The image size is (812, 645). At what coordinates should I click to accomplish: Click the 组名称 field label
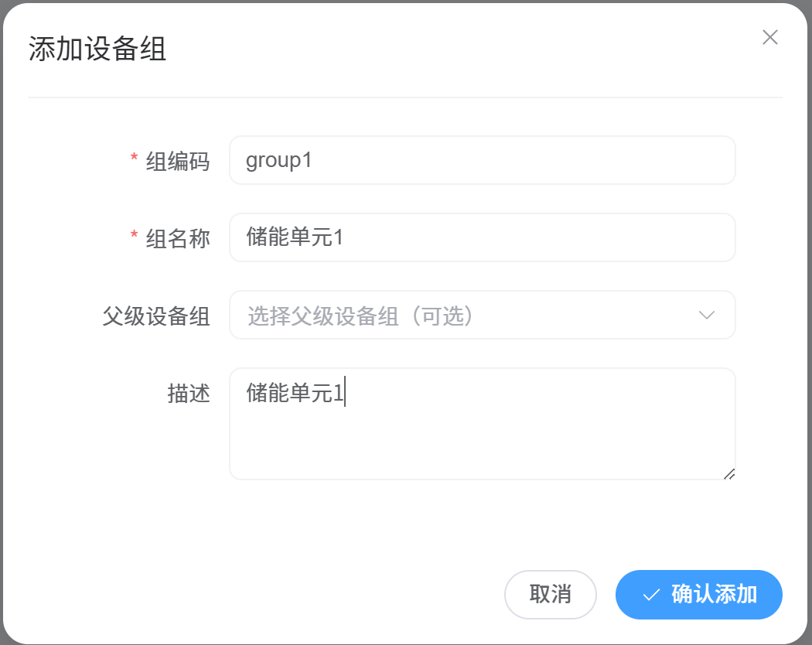(178, 238)
